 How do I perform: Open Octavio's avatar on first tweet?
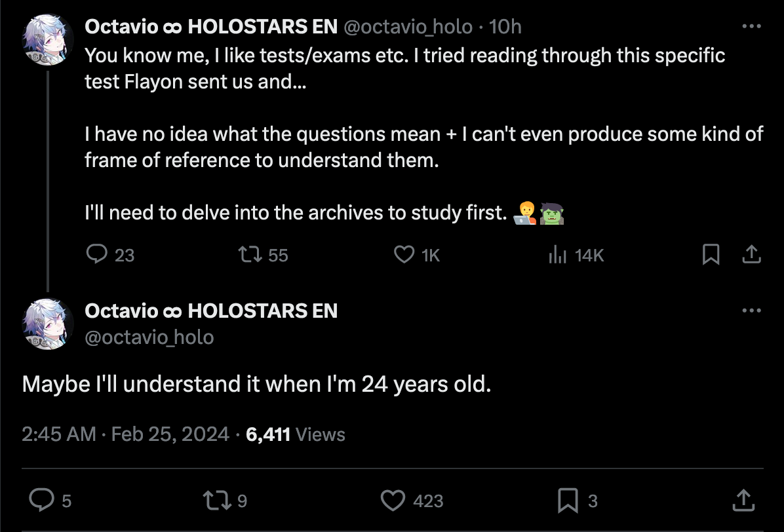click(x=48, y=39)
